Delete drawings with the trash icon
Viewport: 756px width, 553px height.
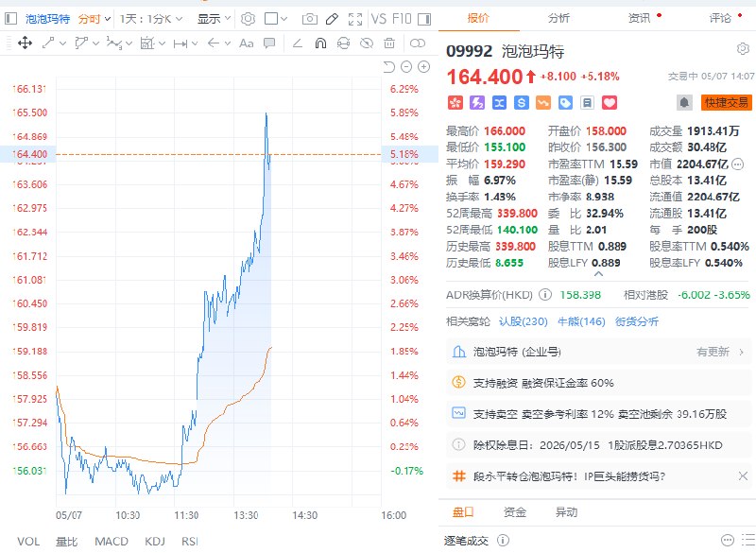point(389,43)
